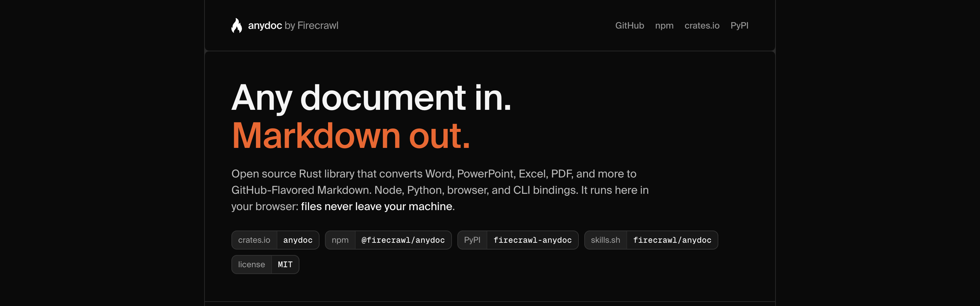
Task: Click the "Open source Rust library" description line
Action: tap(434, 174)
